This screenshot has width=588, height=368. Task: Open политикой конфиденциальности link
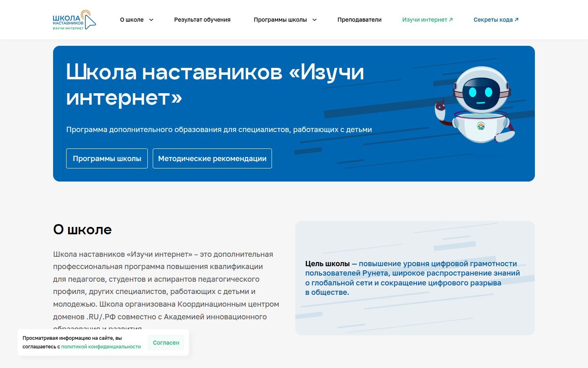101,347
